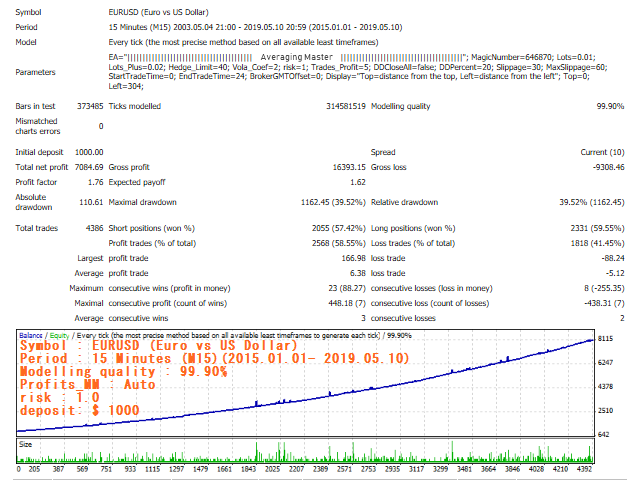Click the Left=304 parameter text
The width and height of the screenshot is (640, 480).
tap(125, 87)
